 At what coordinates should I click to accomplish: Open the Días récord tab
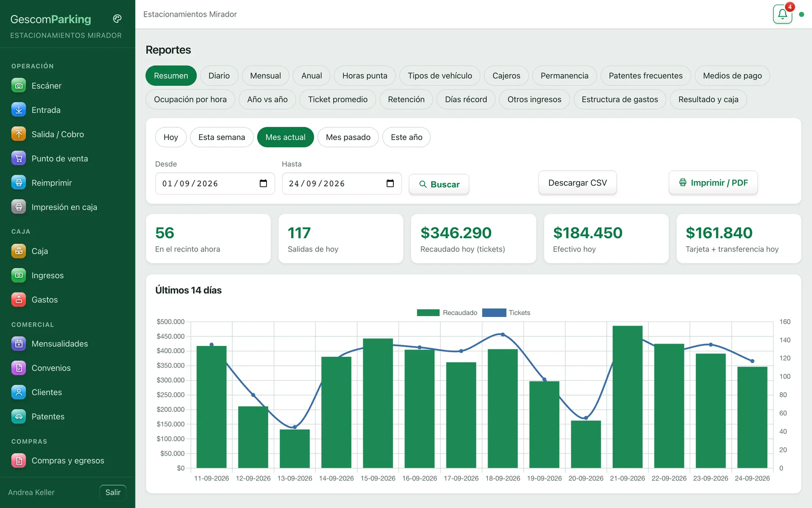pyautogui.click(x=466, y=99)
